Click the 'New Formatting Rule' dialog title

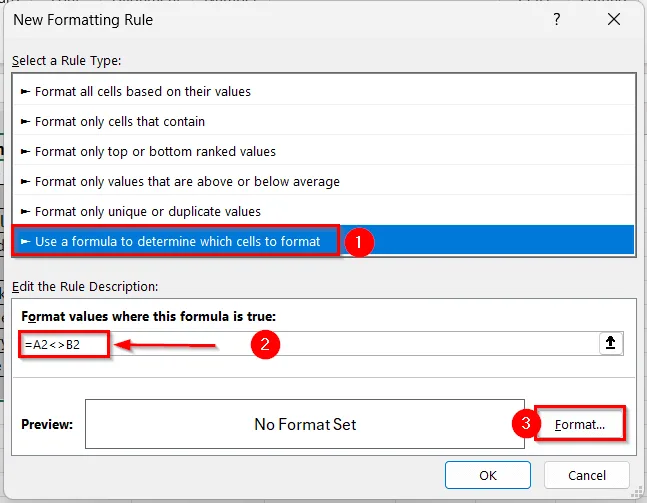point(83,20)
